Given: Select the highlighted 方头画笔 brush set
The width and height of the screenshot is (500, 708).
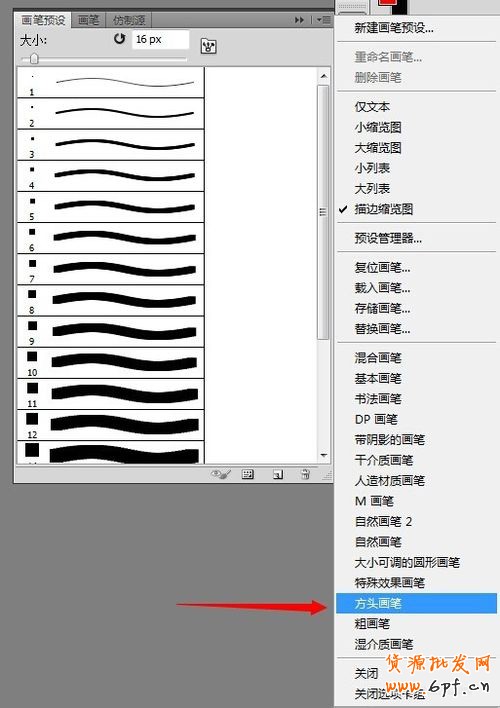Looking at the screenshot, I should click(416, 603).
